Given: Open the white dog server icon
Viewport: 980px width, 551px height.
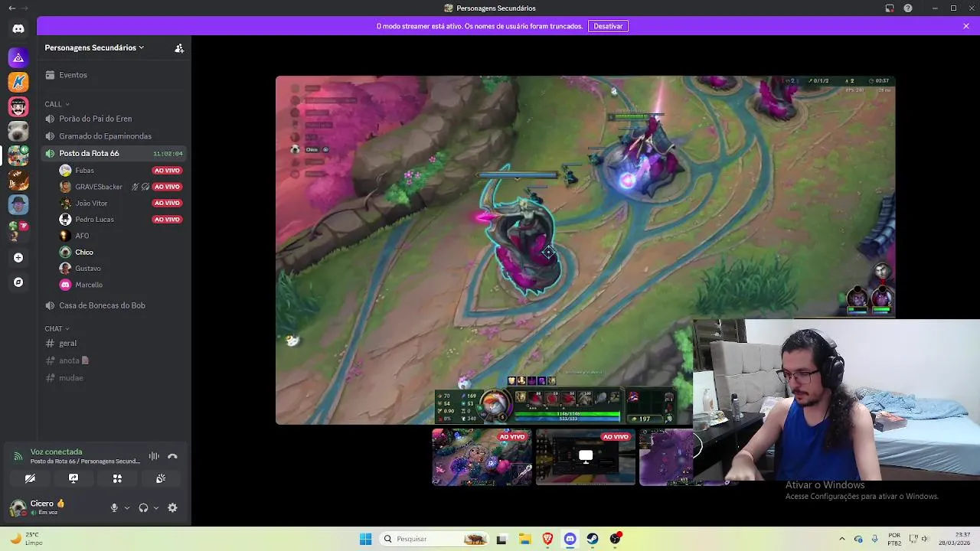Looking at the screenshot, I should (x=18, y=131).
